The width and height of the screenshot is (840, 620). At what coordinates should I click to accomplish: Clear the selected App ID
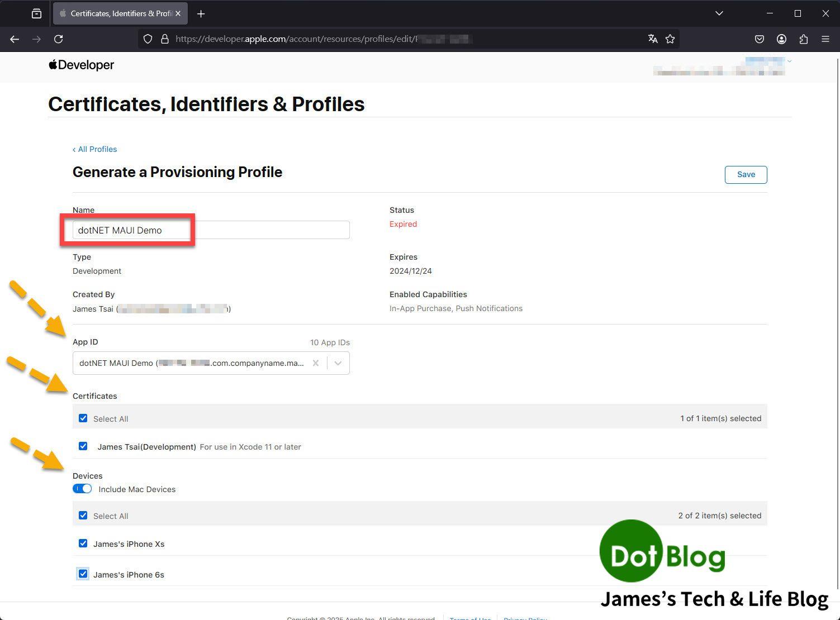pos(316,363)
